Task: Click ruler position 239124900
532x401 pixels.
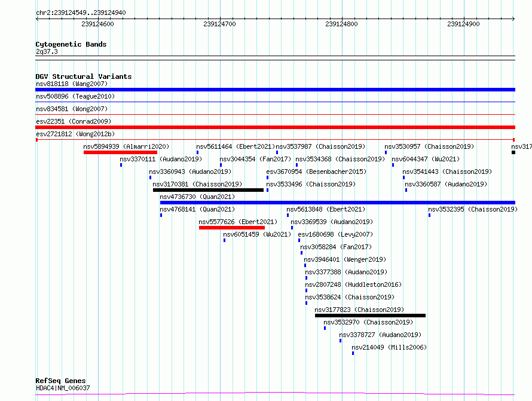Action: pos(463,24)
